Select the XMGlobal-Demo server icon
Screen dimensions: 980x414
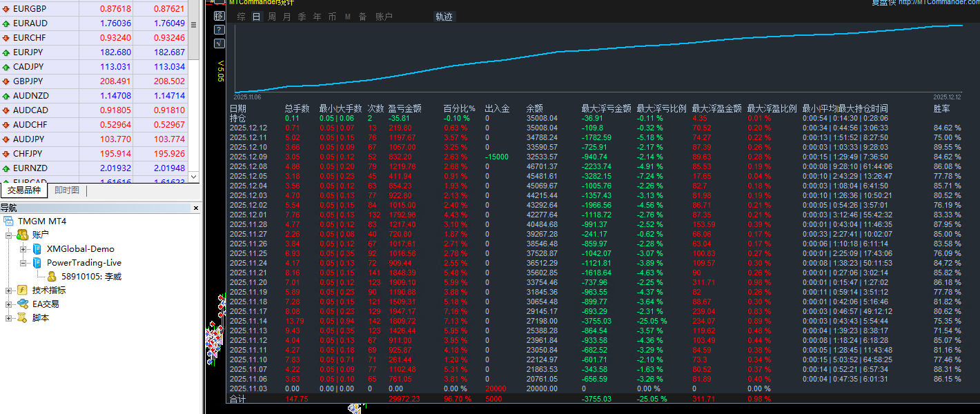click(x=37, y=249)
